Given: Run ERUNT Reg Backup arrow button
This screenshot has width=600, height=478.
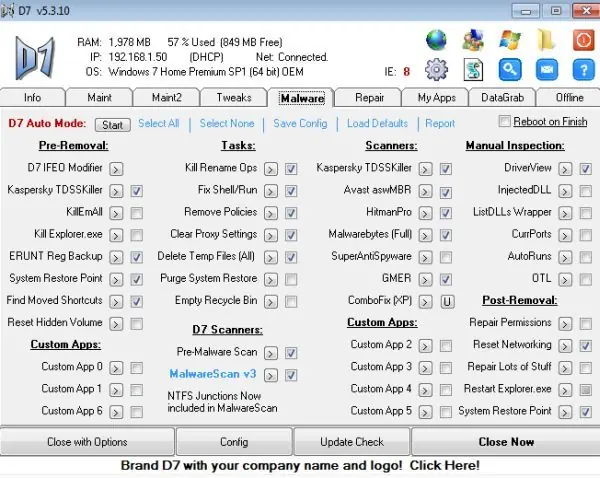Looking at the screenshot, I should [x=116, y=257].
